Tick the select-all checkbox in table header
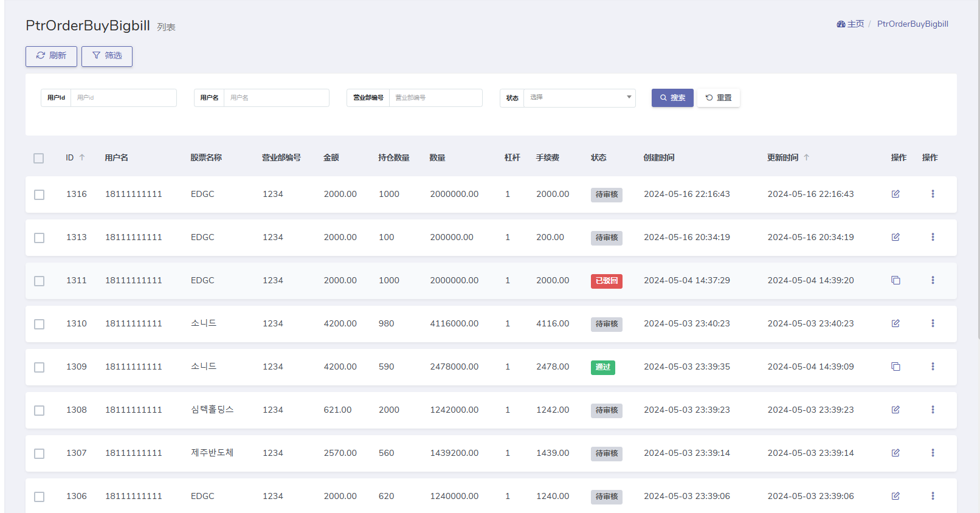 39,158
